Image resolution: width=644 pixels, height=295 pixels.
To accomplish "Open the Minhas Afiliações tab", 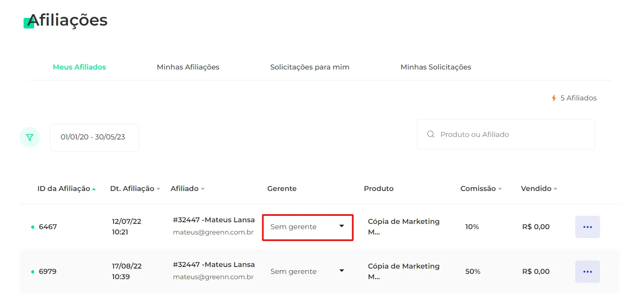I will (188, 67).
